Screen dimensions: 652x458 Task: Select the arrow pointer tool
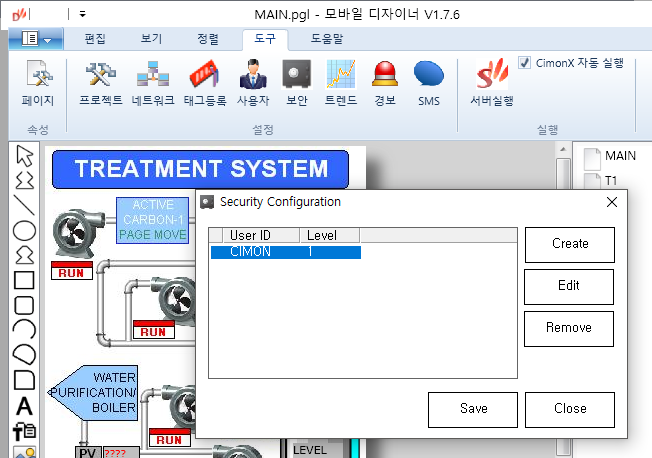tap(25, 156)
